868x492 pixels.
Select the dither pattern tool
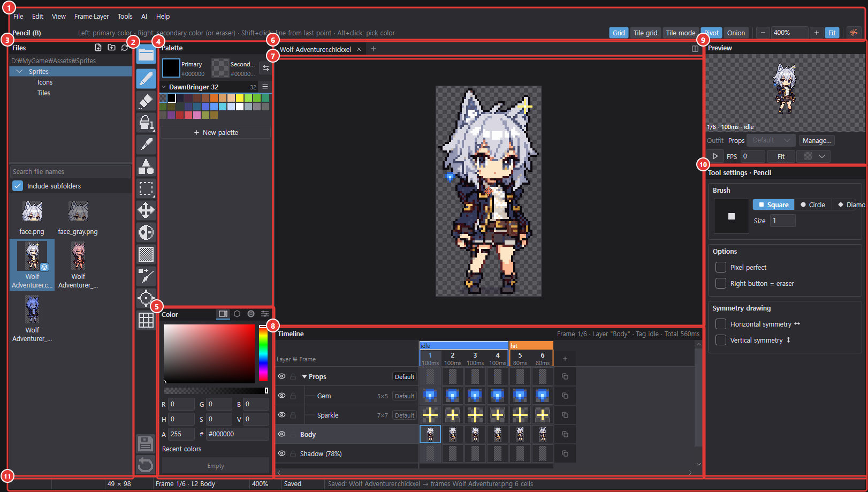pyautogui.click(x=146, y=254)
